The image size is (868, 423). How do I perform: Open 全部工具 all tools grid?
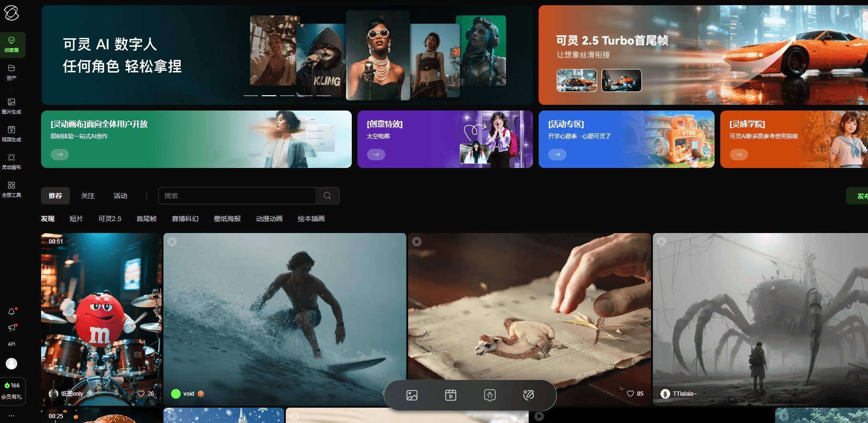click(11, 189)
